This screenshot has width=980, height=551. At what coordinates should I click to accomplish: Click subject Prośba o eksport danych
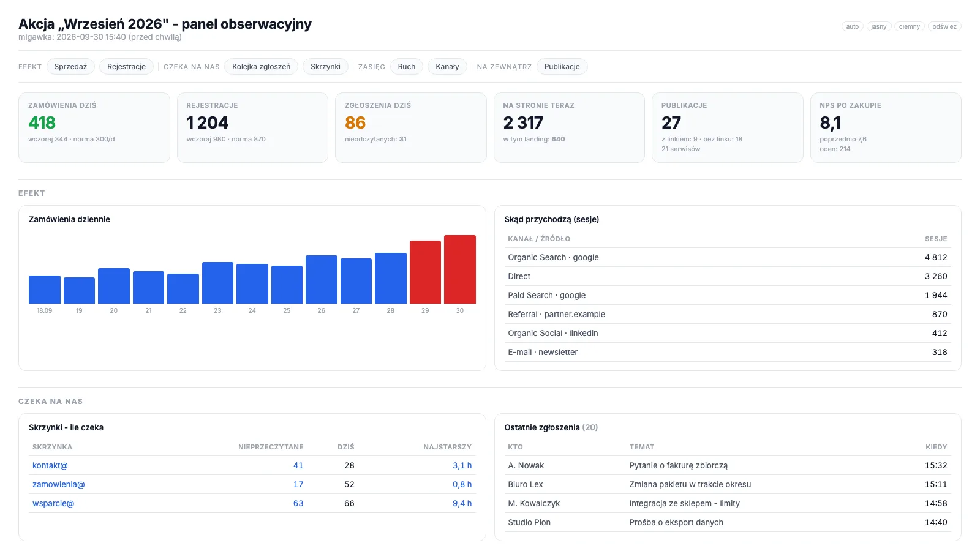click(x=676, y=522)
